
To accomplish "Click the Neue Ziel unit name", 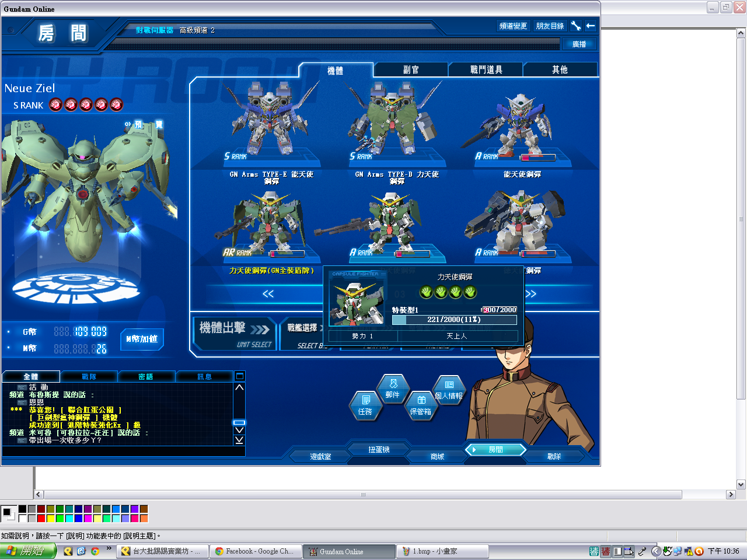I will 30,88.
